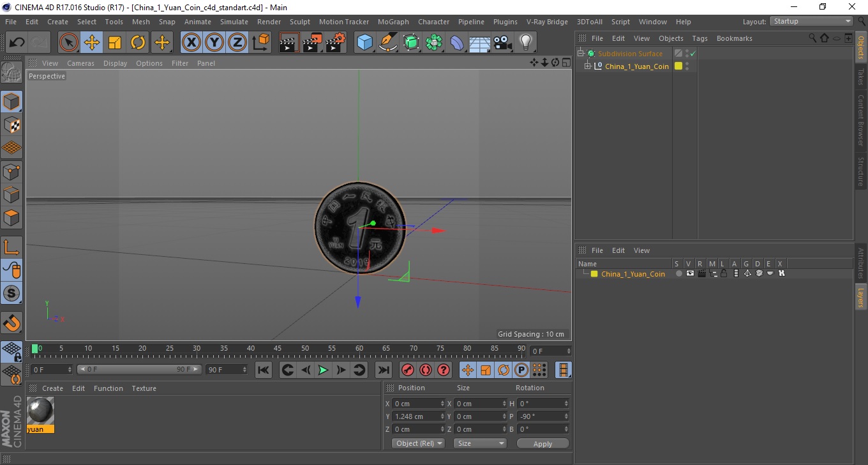Click the timeline at frame 45
The image size is (868, 465).
(x=278, y=349)
